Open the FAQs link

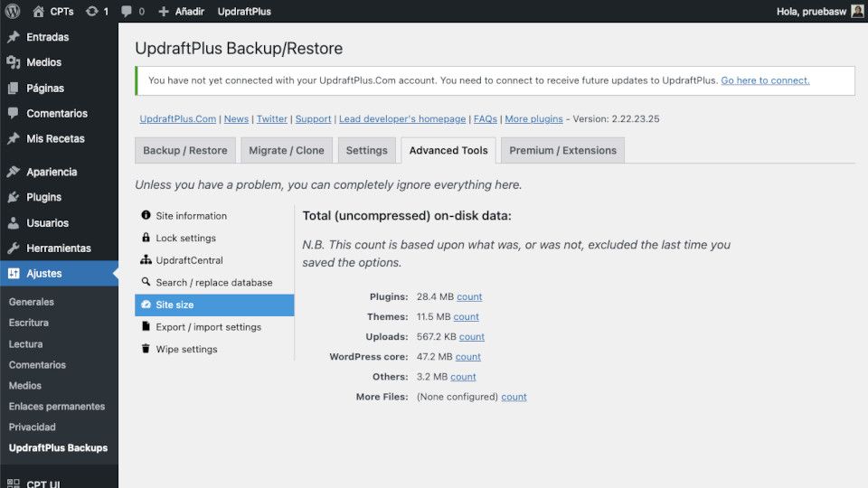tap(486, 118)
